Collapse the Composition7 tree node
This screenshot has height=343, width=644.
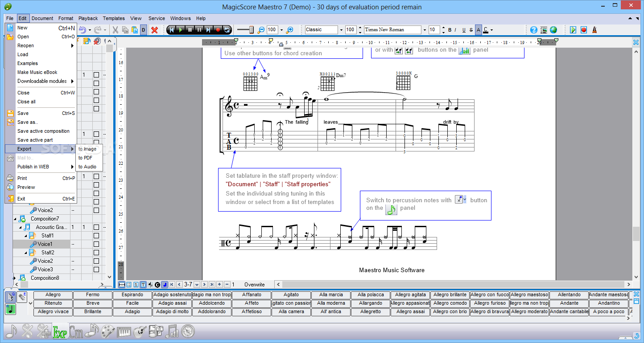click(16, 219)
